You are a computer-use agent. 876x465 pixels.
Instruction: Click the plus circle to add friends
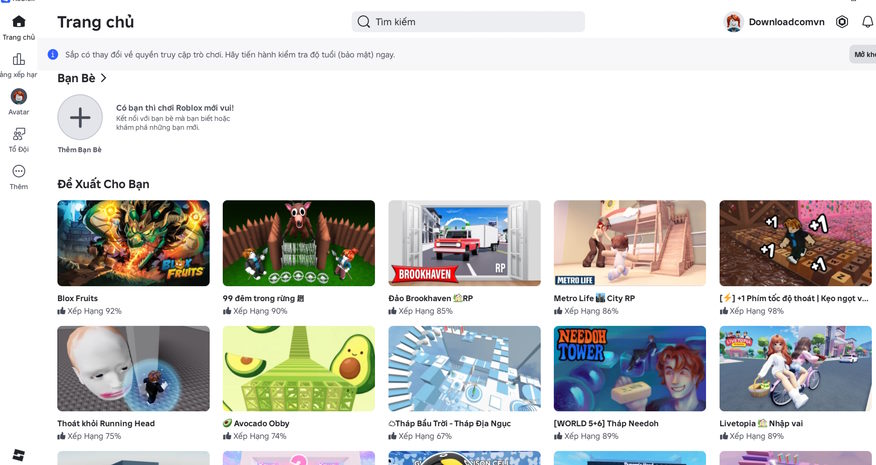point(80,117)
